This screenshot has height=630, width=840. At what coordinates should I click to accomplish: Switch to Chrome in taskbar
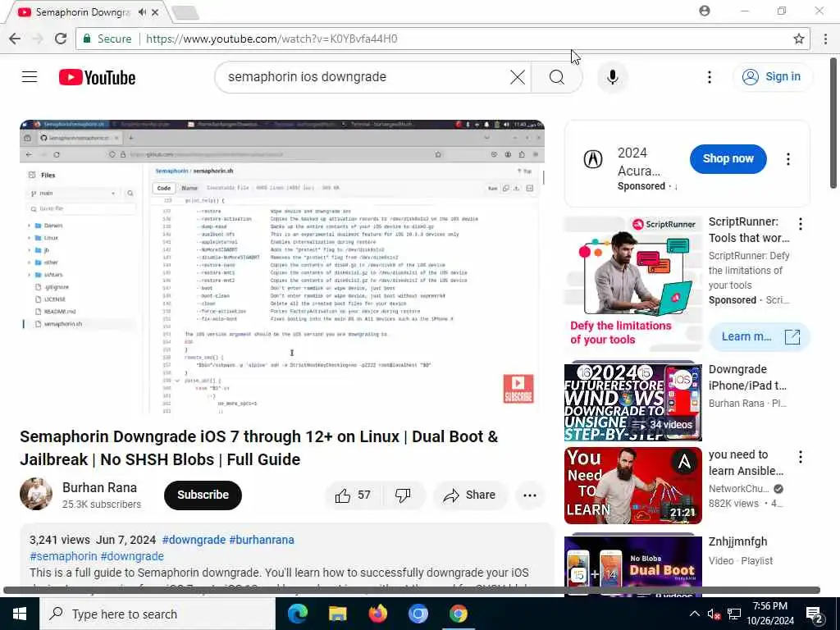[458, 614]
